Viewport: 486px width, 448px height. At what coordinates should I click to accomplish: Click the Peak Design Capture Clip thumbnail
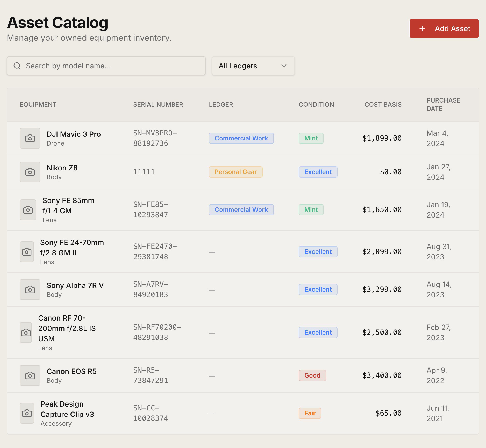(27, 413)
